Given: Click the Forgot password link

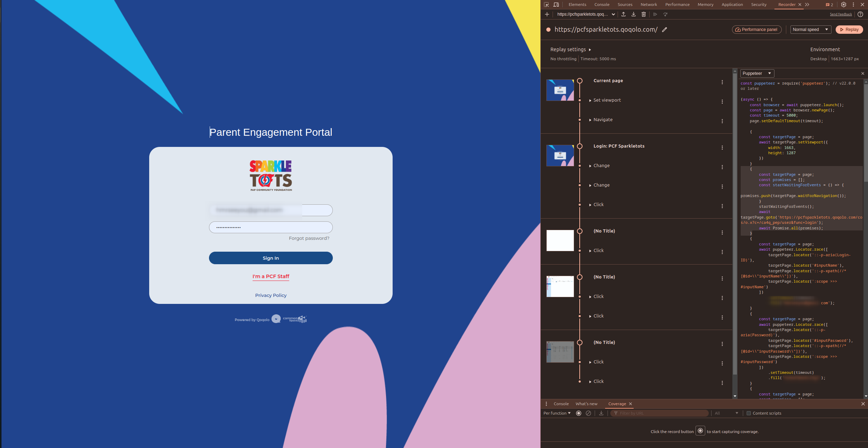Looking at the screenshot, I should click(x=309, y=238).
